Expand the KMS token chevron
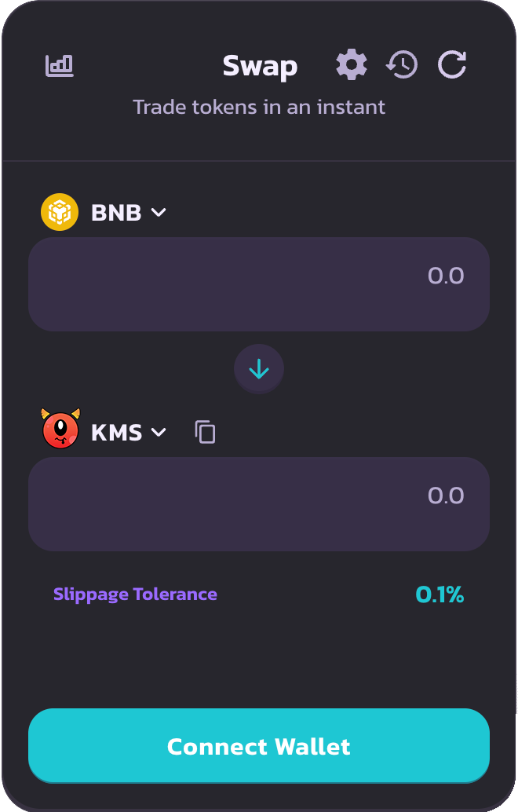Image resolution: width=518 pixels, height=812 pixels. tap(159, 432)
